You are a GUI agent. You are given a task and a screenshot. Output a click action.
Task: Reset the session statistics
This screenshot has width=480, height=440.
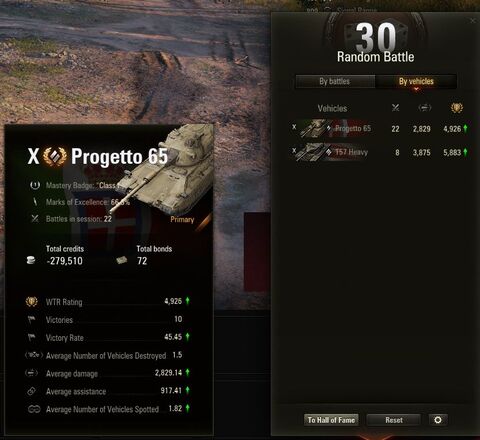coord(394,420)
